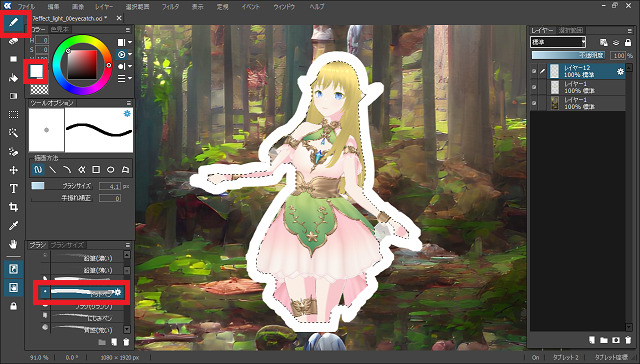Open ツールオプション panel menu

[129, 103]
